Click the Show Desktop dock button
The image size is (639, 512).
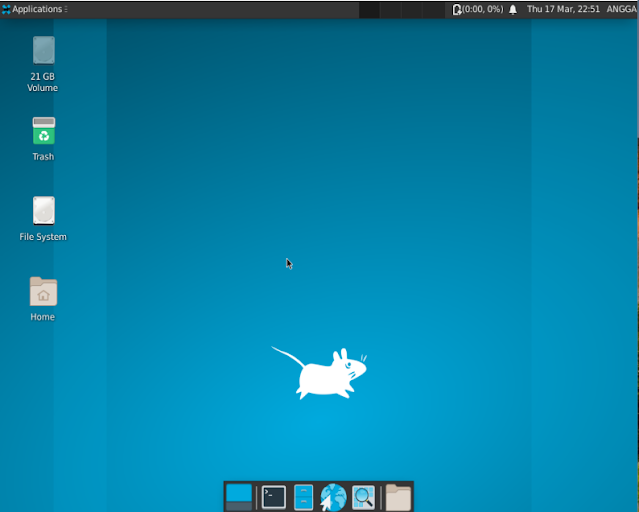239,497
